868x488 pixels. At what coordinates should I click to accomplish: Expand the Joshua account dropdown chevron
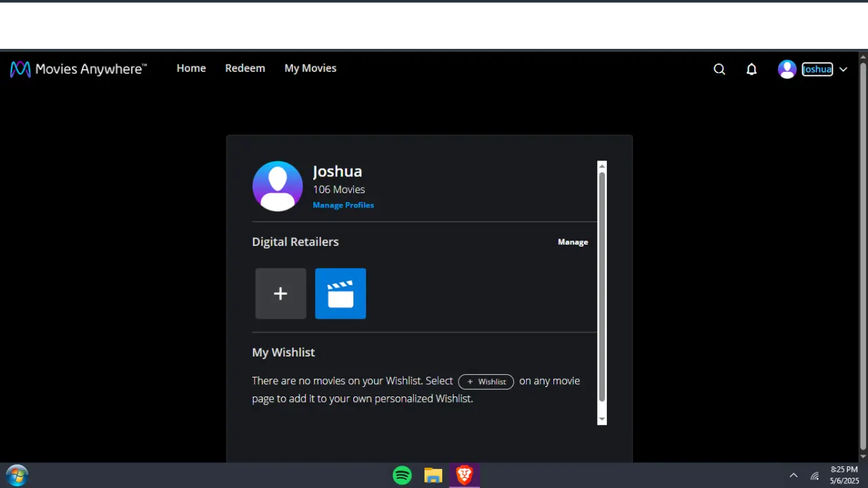pyautogui.click(x=844, y=69)
